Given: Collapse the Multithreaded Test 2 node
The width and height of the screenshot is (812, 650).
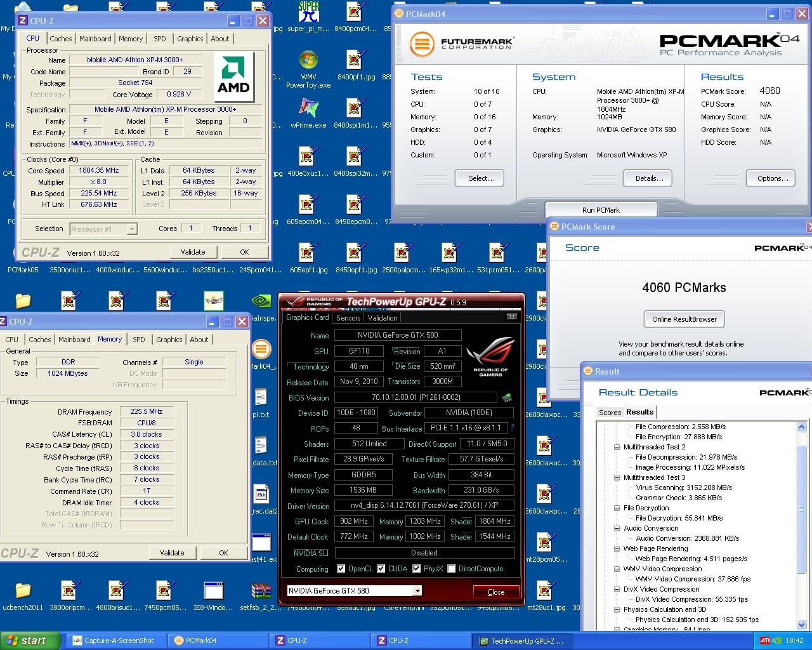Looking at the screenshot, I should (x=617, y=447).
